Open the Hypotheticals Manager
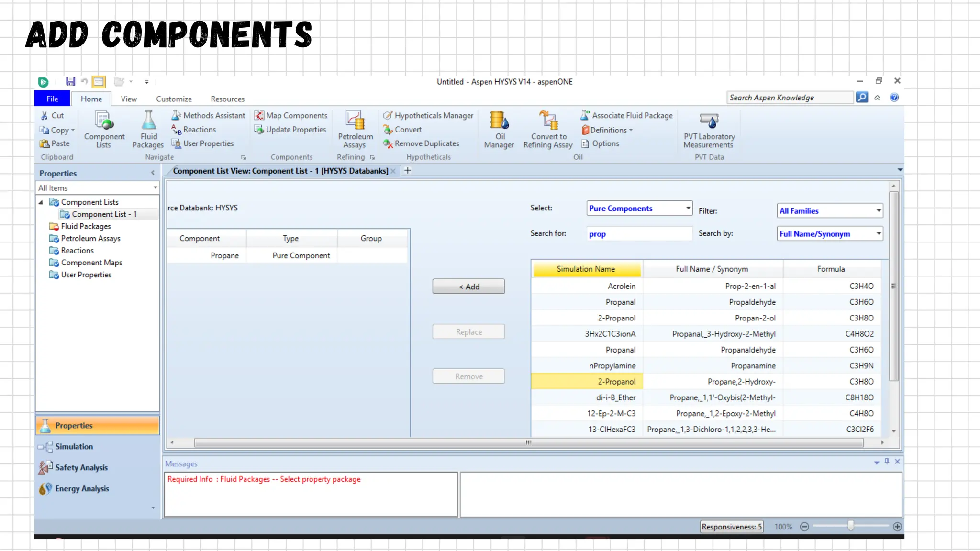980x551 pixels. pyautogui.click(x=428, y=115)
